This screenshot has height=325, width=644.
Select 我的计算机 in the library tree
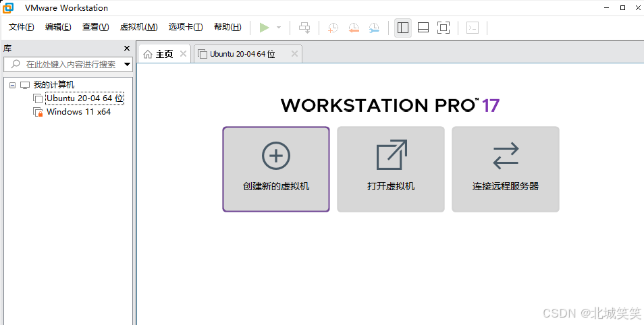(x=54, y=85)
